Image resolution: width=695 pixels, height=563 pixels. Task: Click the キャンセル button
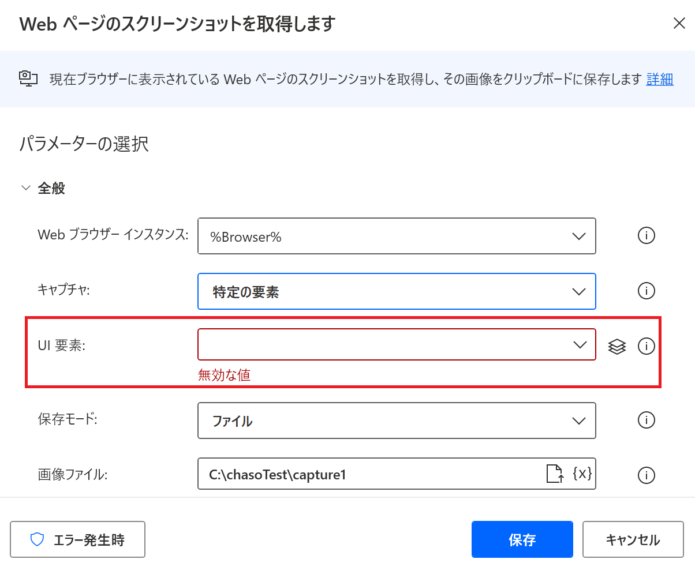[633, 540]
